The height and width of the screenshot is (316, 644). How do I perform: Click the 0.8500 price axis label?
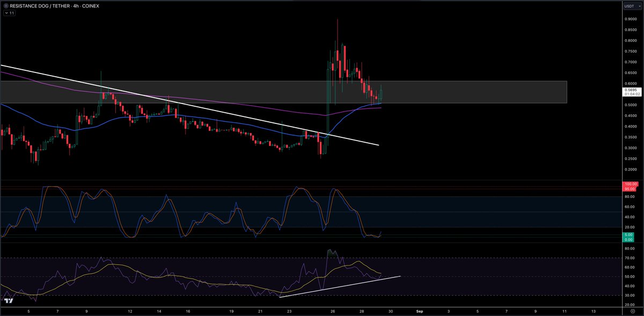(630, 30)
